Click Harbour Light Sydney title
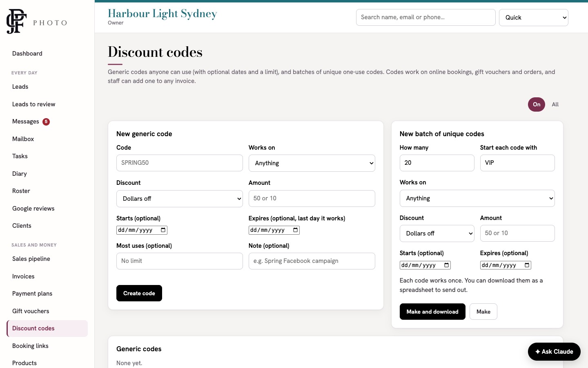 (162, 13)
